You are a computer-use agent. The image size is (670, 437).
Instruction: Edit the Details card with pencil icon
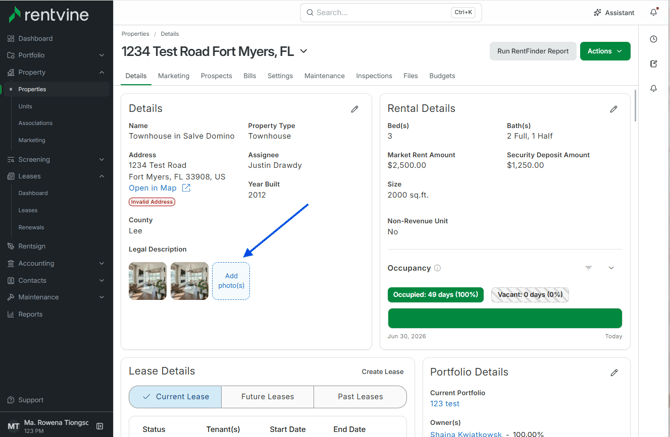[x=355, y=109]
